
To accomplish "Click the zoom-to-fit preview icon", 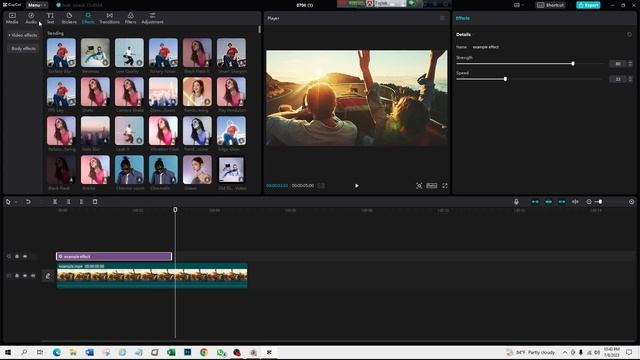I will pyautogui.click(x=419, y=186).
